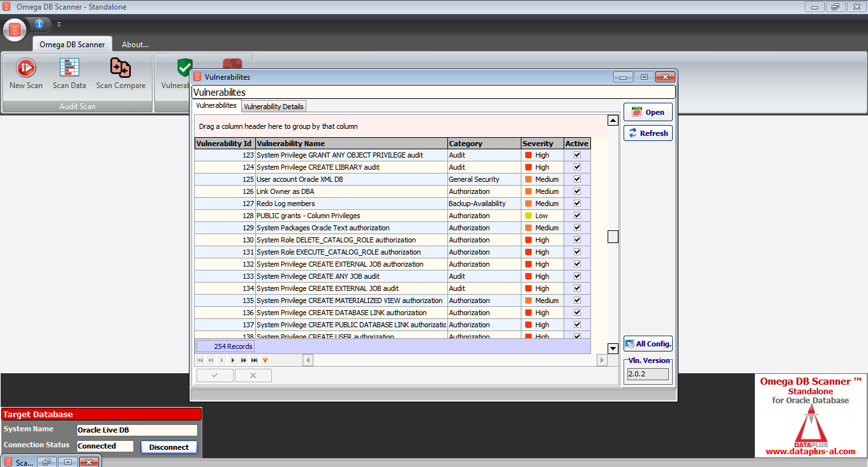Click the vertical scrollbar down arrow
Viewport: 868px width, 467px height.
613,348
